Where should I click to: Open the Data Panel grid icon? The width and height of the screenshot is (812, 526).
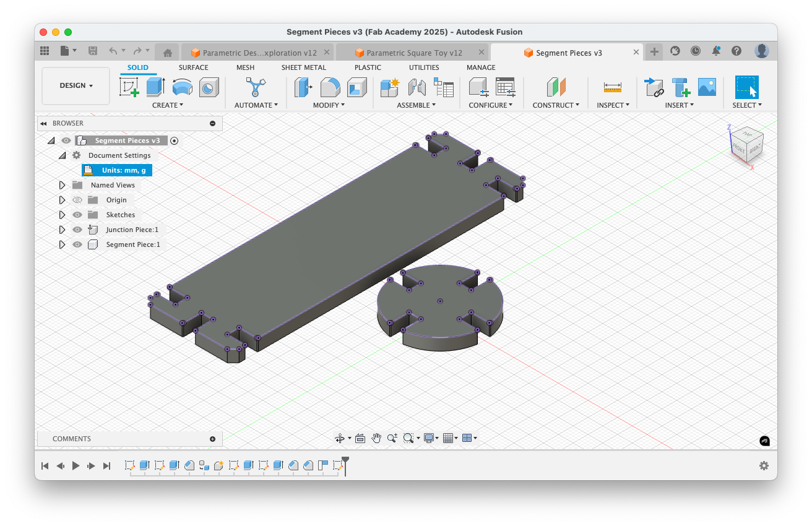click(x=45, y=51)
